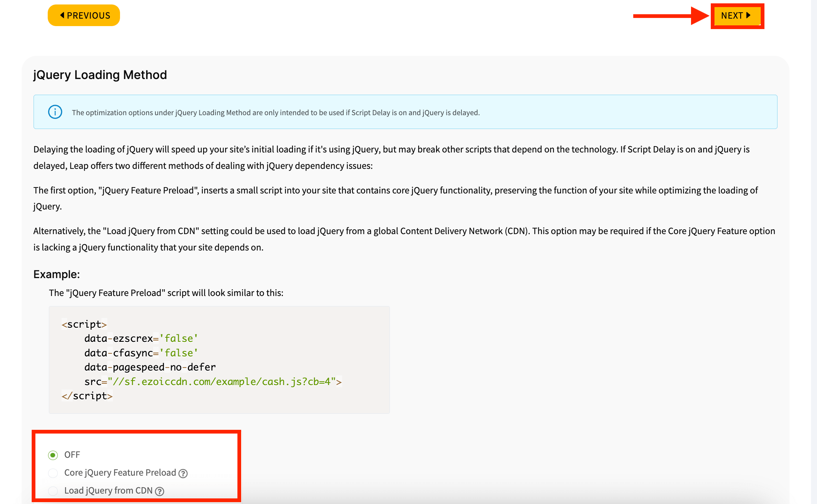This screenshot has height=504, width=817.
Task: Select Core jQuery Feature Preload radio
Action: (53, 473)
